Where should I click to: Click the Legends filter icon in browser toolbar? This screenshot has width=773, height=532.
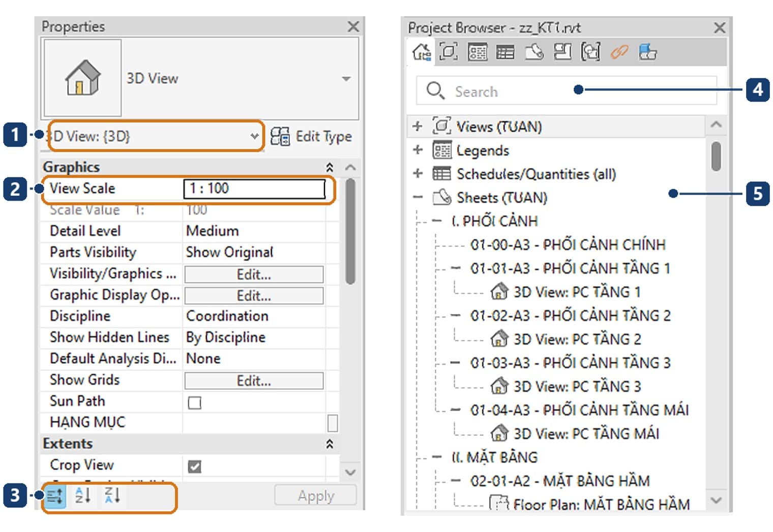478,52
